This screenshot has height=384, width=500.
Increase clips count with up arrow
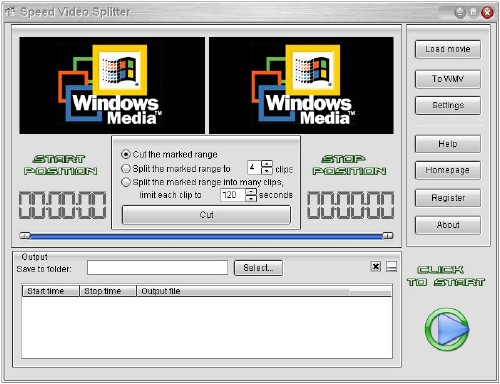pos(267,164)
